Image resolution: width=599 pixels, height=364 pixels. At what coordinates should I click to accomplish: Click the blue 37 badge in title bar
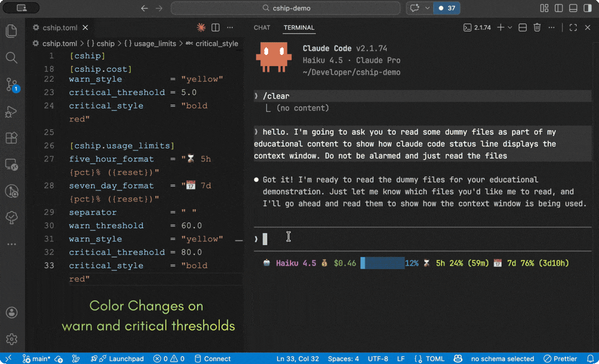(x=446, y=8)
